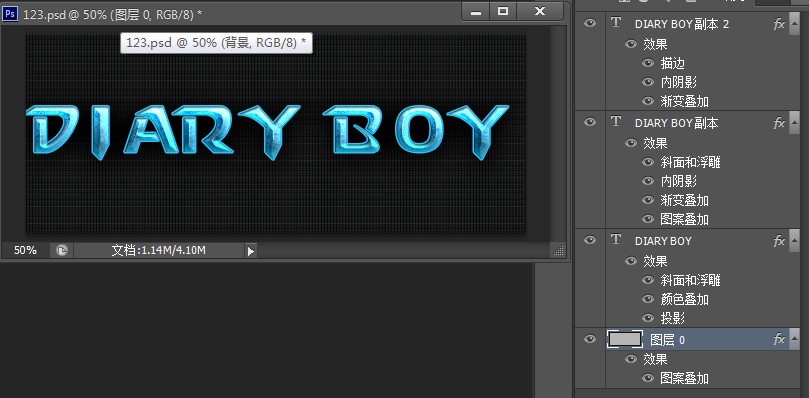Hide 渐变叠加 effect on DIARY BOY 副本
Viewport: 809px width, 398px height.
pyautogui.click(x=648, y=200)
